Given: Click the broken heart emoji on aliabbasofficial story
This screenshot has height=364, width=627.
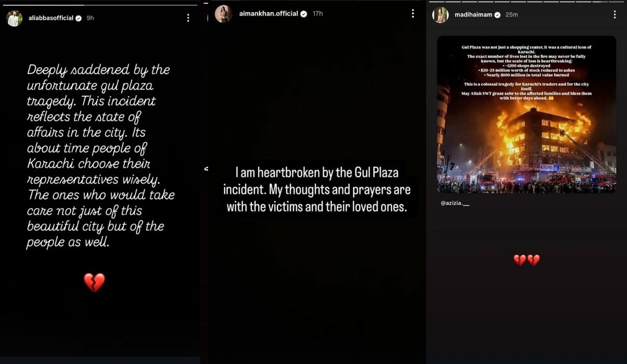Looking at the screenshot, I should 94,283.
